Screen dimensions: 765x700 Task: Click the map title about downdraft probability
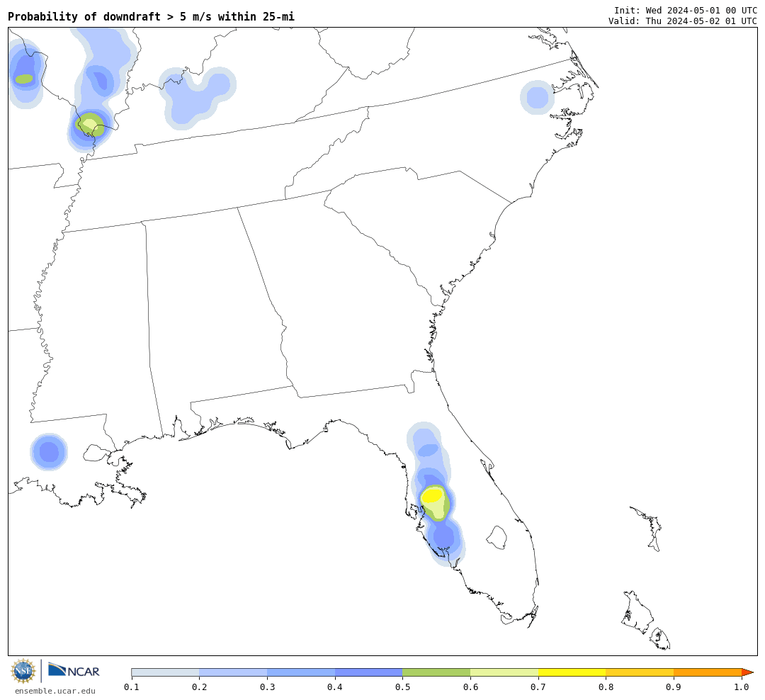pos(152,16)
